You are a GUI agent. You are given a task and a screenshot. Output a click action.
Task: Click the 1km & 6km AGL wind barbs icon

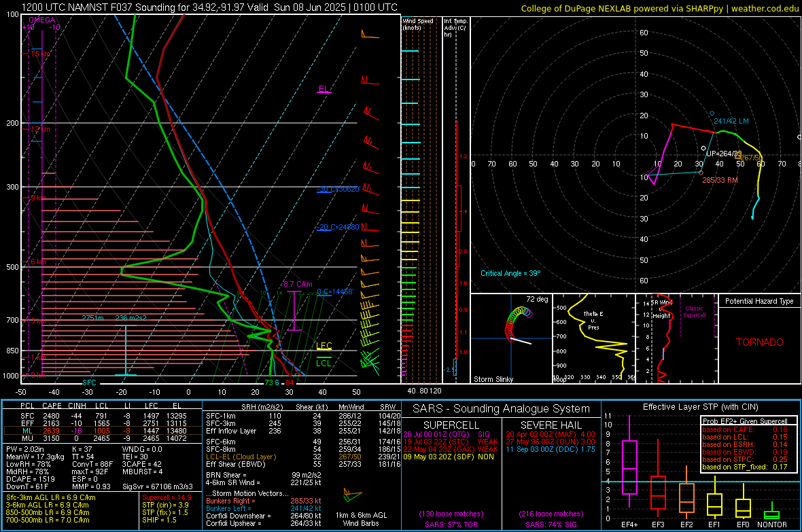tap(353, 495)
